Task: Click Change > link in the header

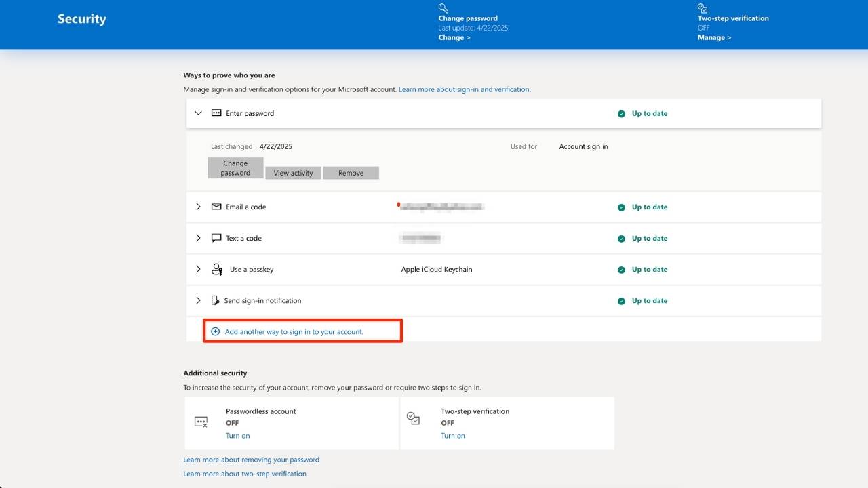Action: (454, 38)
